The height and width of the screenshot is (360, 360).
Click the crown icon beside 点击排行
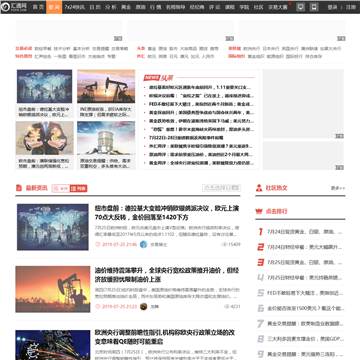coord(259,211)
